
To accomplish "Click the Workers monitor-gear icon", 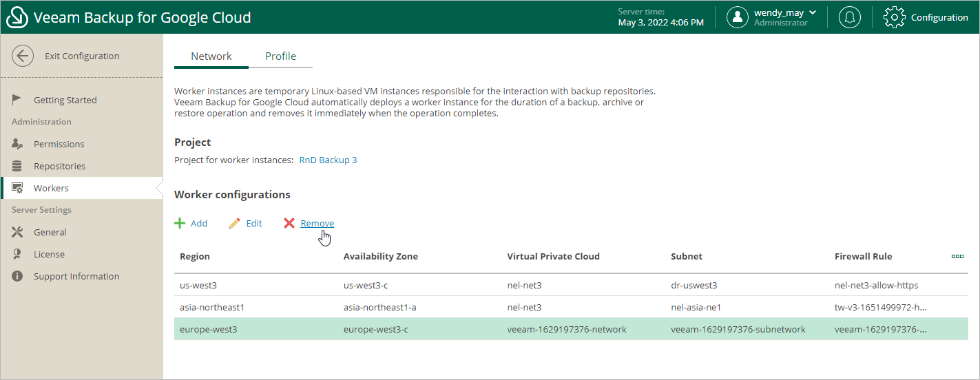I will coord(18,188).
